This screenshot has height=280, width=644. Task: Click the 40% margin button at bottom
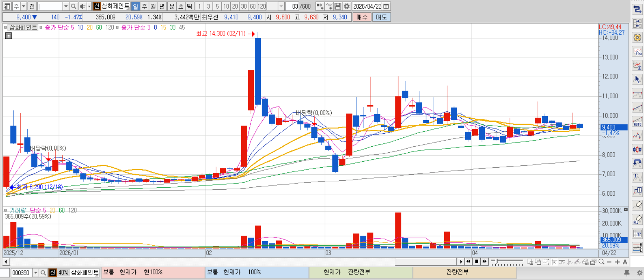point(63,273)
